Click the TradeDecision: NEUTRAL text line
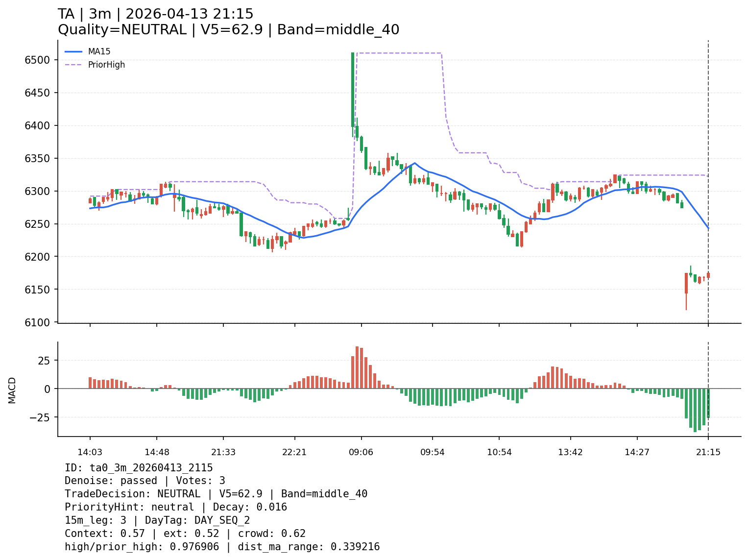 (216, 494)
